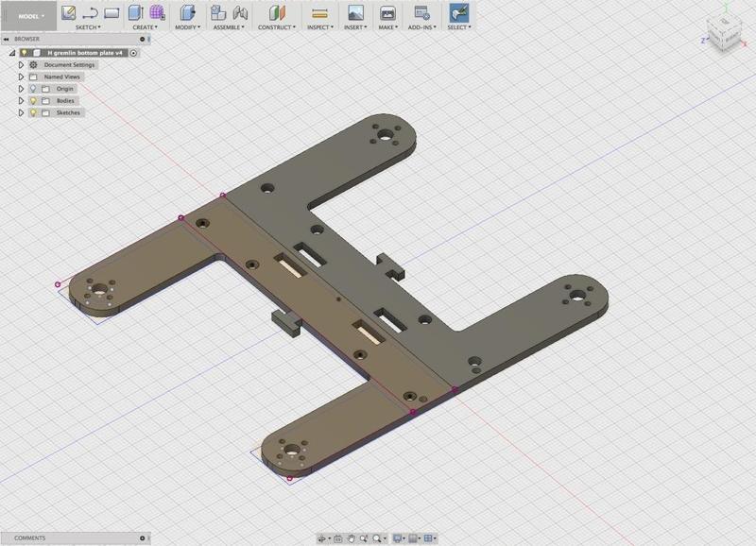Activate component radio button for H gremlin plate
The width and height of the screenshot is (756, 546).
(x=133, y=53)
